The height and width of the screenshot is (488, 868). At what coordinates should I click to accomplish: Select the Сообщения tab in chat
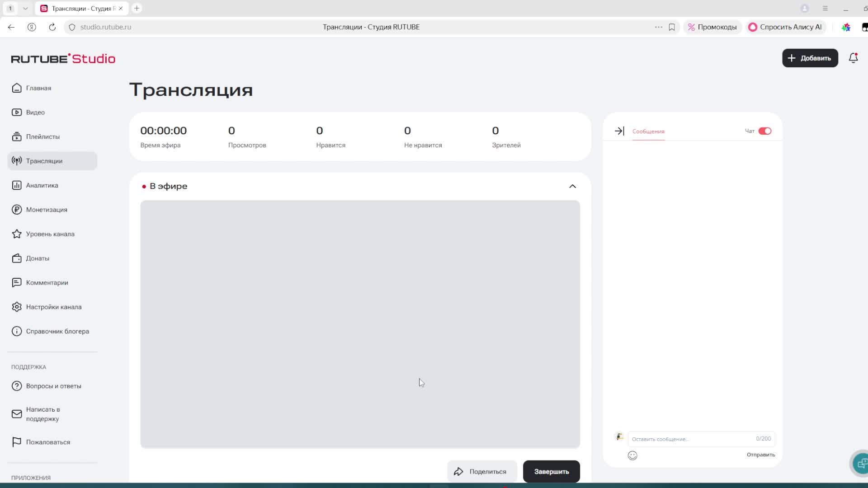click(x=648, y=131)
